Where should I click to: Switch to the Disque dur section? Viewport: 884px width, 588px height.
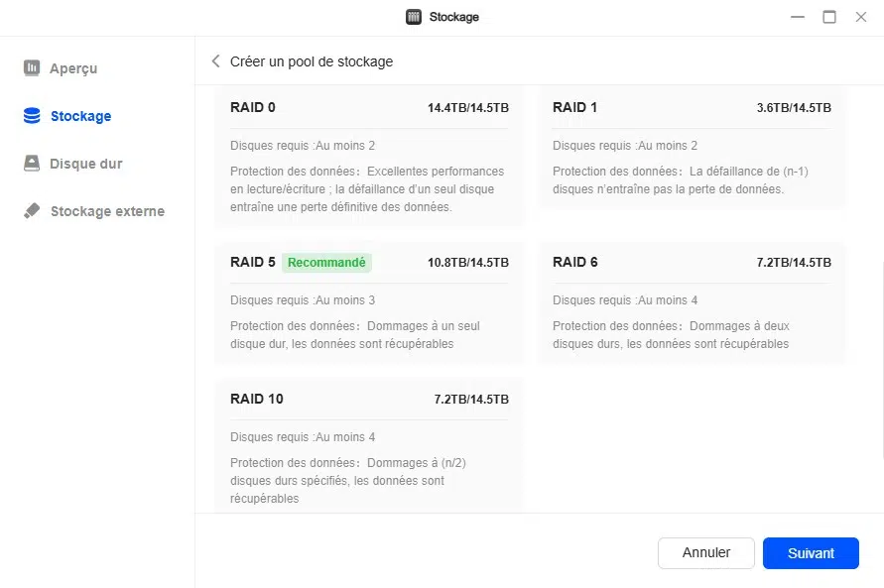click(x=86, y=164)
